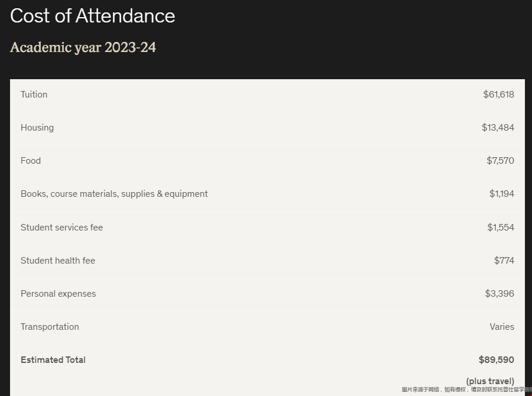Click the Cost of Attendance heading
532x396 pixels.
coord(93,16)
